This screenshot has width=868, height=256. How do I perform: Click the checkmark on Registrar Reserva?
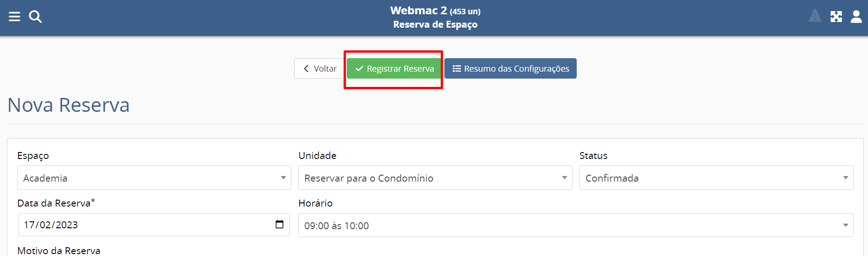click(x=359, y=69)
